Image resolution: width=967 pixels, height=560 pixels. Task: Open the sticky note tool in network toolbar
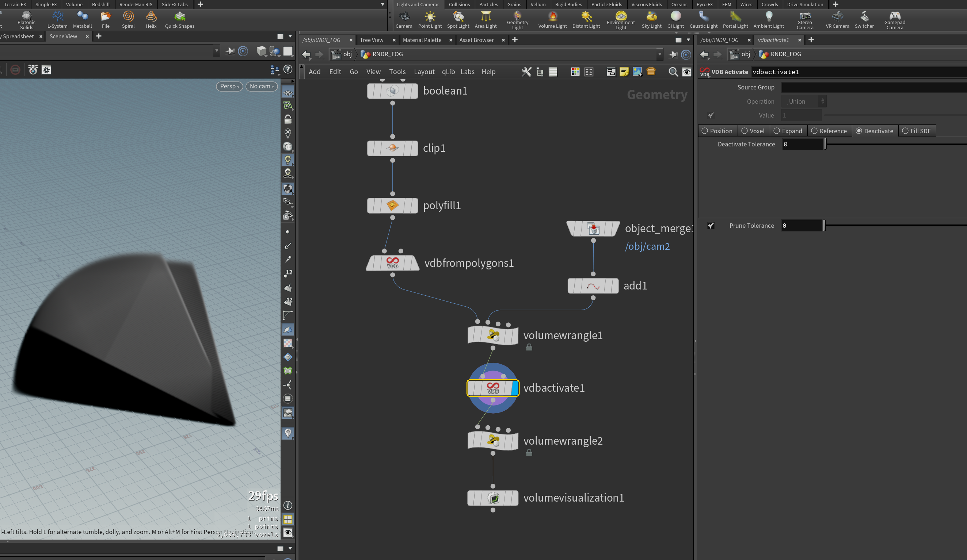624,72
